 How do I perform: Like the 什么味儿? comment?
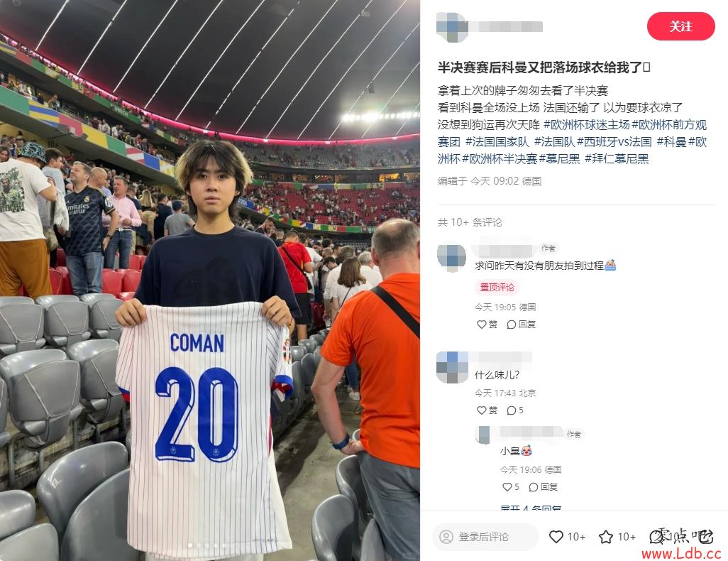(487, 410)
